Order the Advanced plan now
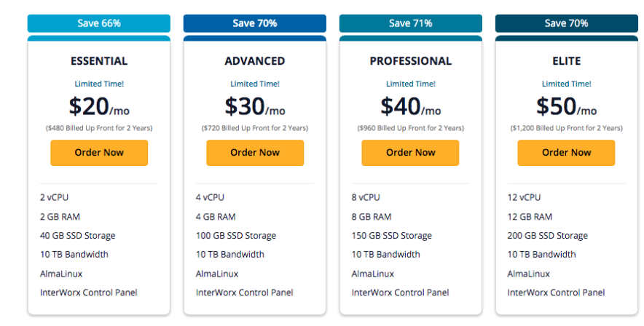The height and width of the screenshot is (326, 644). pos(255,153)
